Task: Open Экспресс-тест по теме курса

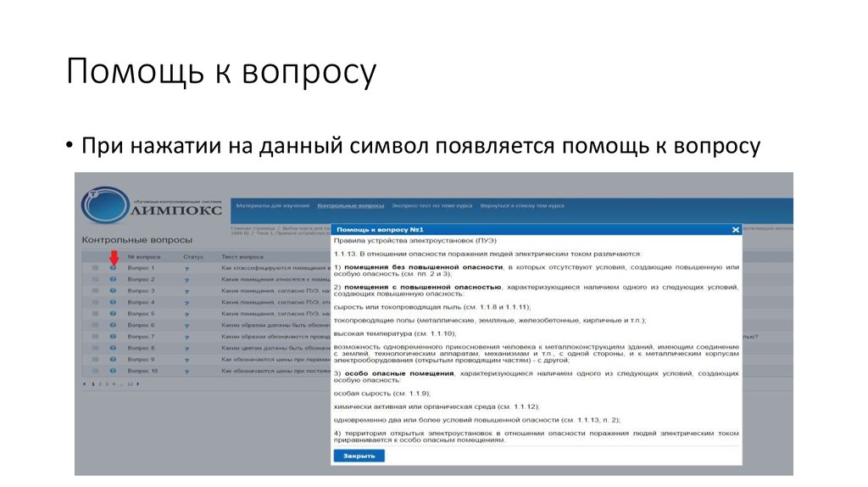Action: [x=431, y=205]
